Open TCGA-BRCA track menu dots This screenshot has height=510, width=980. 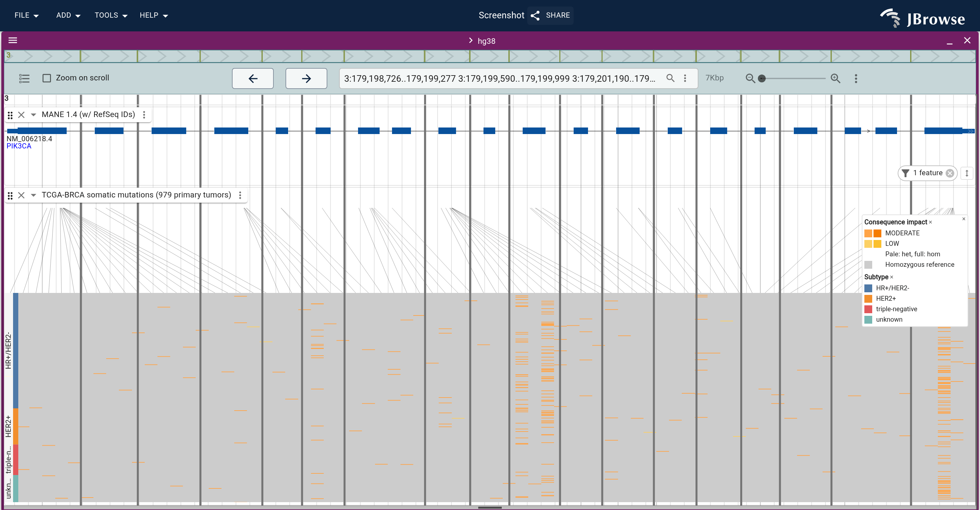pyautogui.click(x=240, y=195)
